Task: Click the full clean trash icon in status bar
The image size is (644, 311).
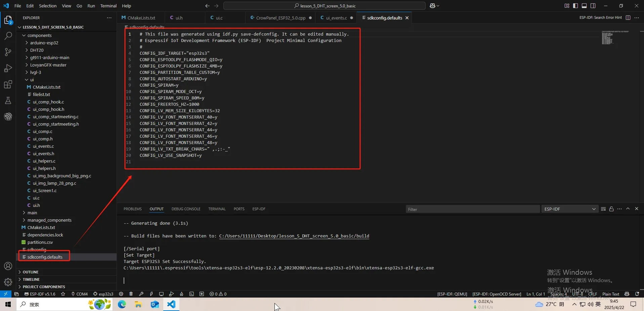Action: click(x=131, y=294)
